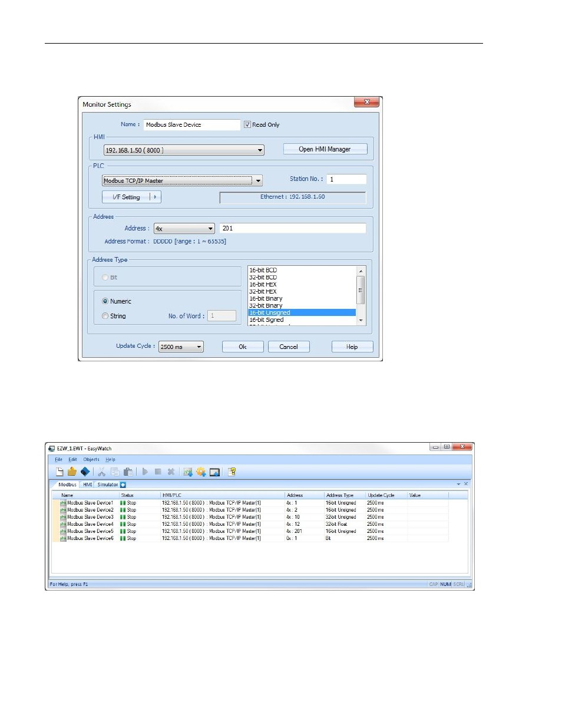Image resolution: width=562 pixels, height=728 pixels.
Task: Click the Name input field
Action: coord(192,125)
